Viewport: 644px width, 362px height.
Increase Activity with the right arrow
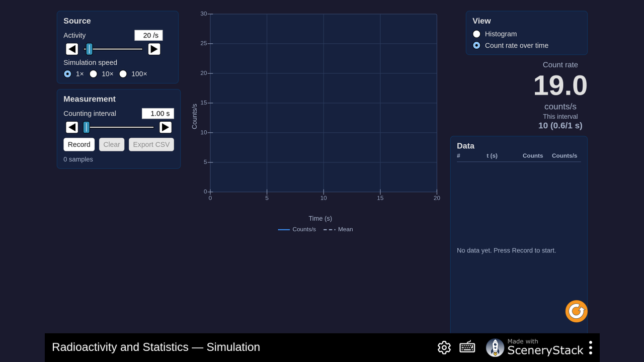coord(154,49)
